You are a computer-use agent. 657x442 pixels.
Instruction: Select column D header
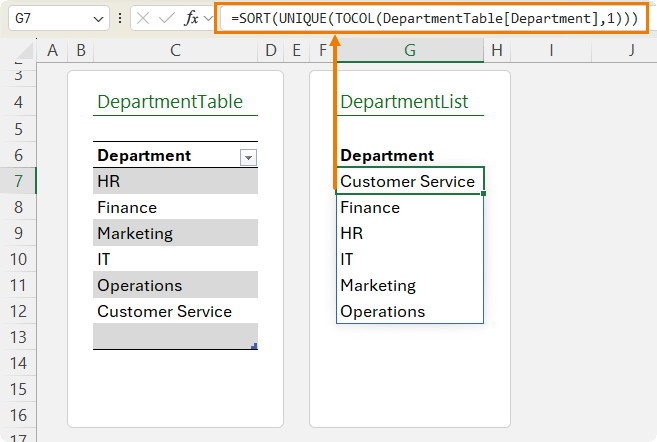[x=271, y=50]
